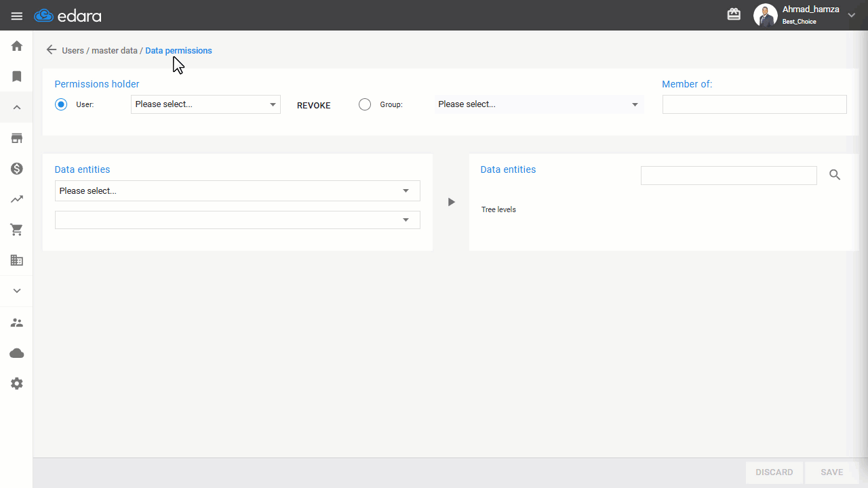This screenshot has height=488, width=868.
Task: Open the settings gear sidebar icon
Action: tap(17, 384)
